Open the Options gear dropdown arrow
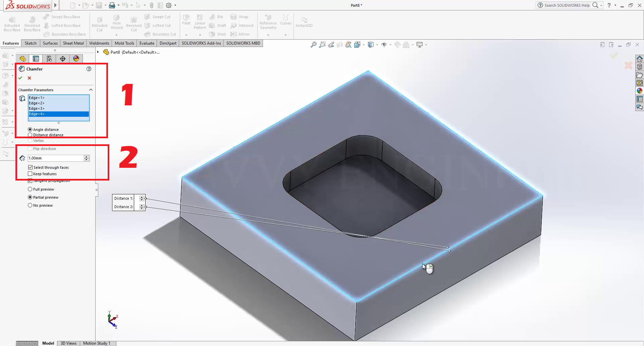 coord(175,5)
